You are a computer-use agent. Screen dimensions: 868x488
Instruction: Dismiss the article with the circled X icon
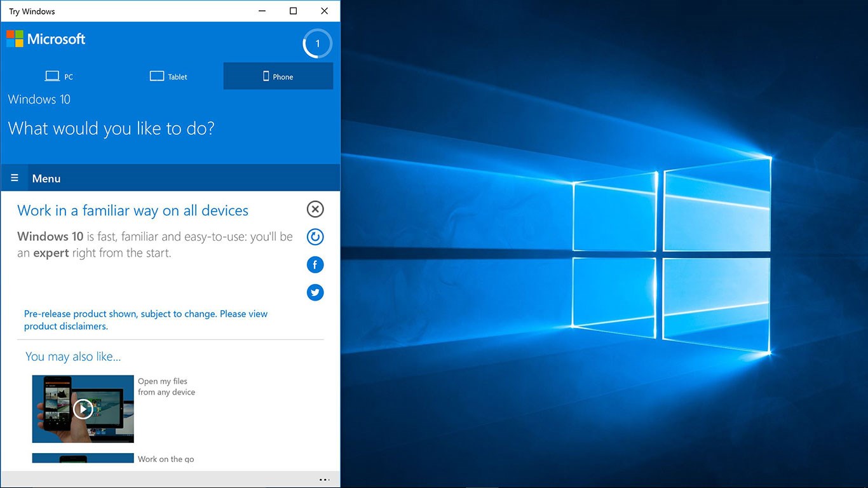click(315, 209)
